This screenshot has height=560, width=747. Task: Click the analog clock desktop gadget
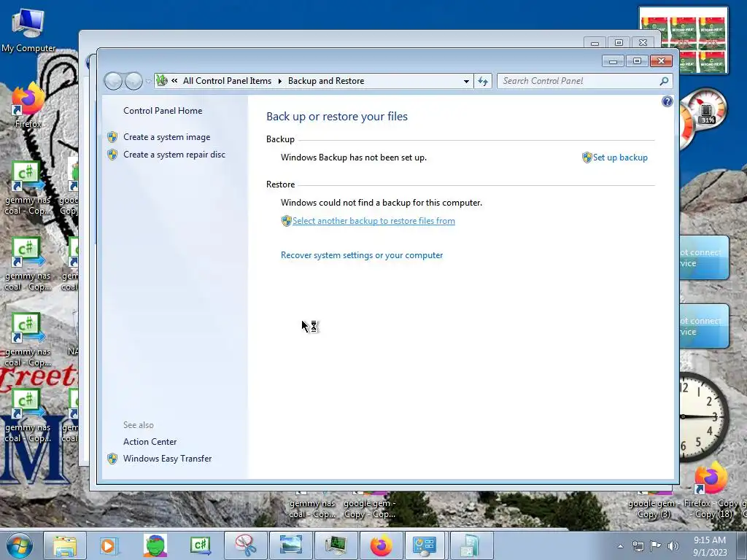(x=704, y=417)
